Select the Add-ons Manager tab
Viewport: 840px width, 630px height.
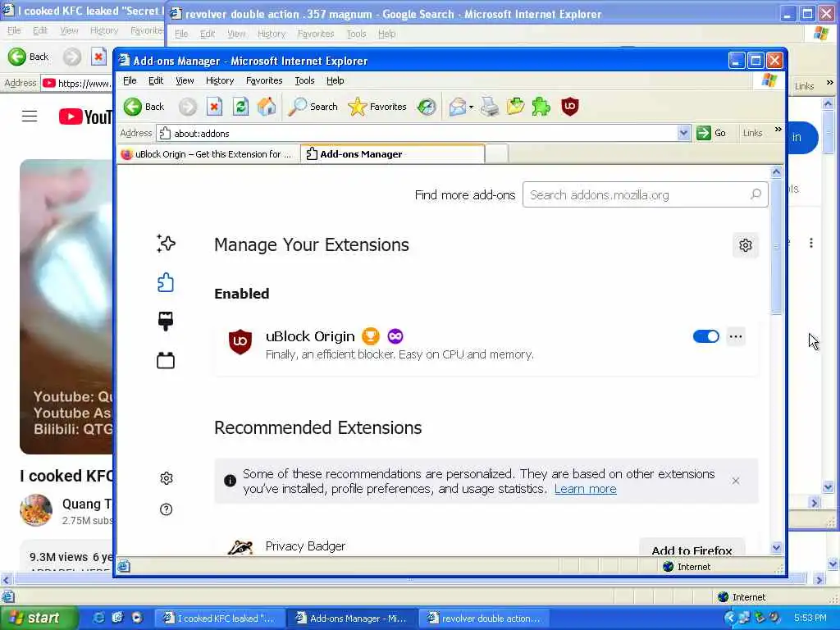pos(393,154)
